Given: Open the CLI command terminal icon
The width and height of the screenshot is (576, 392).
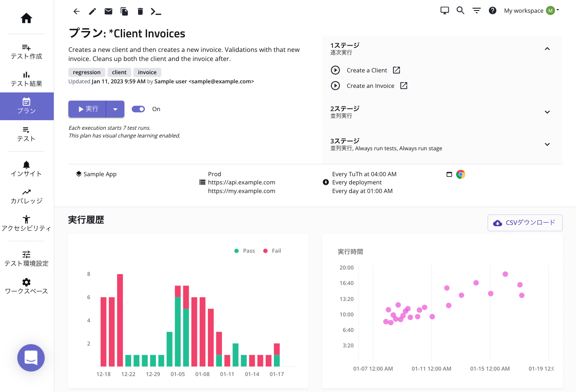Looking at the screenshot, I should [x=156, y=11].
